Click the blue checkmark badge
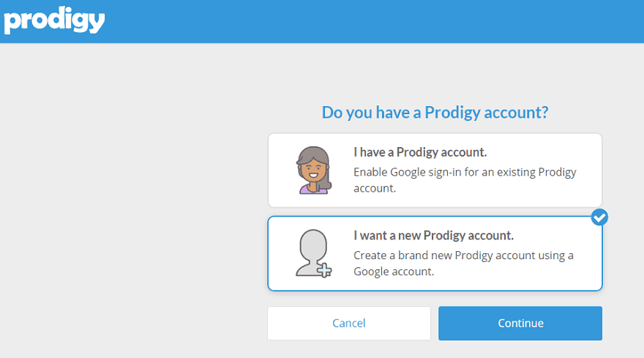 point(599,217)
